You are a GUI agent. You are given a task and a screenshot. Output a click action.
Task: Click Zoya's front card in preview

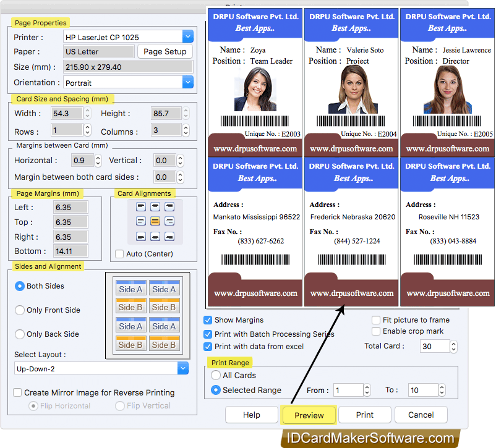click(x=255, y=82)
